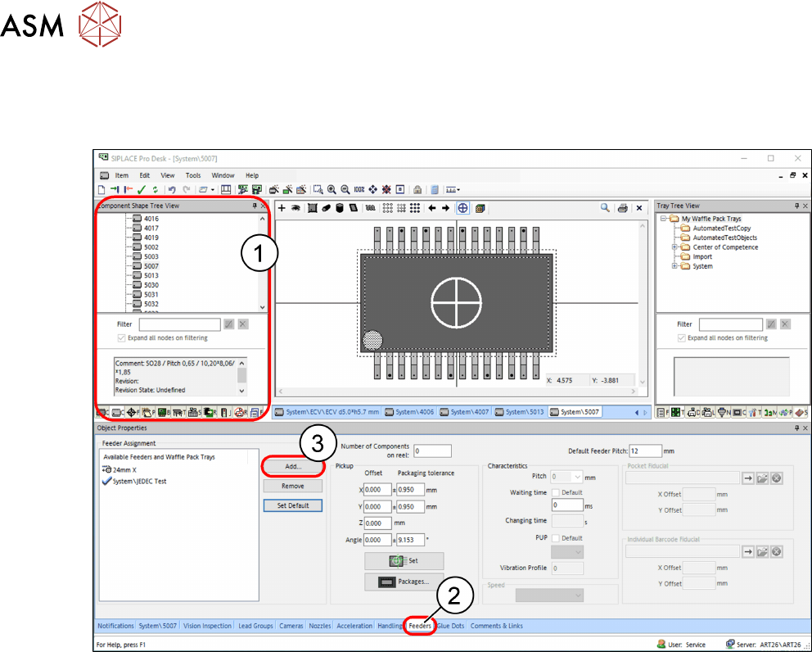Open the Pitch dropdown
Viewport: 812px width, 652px height.
[x=577, y=476]
